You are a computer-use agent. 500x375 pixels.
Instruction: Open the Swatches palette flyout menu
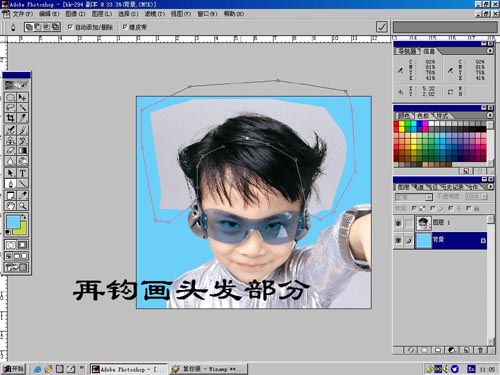tap(490, 115)
